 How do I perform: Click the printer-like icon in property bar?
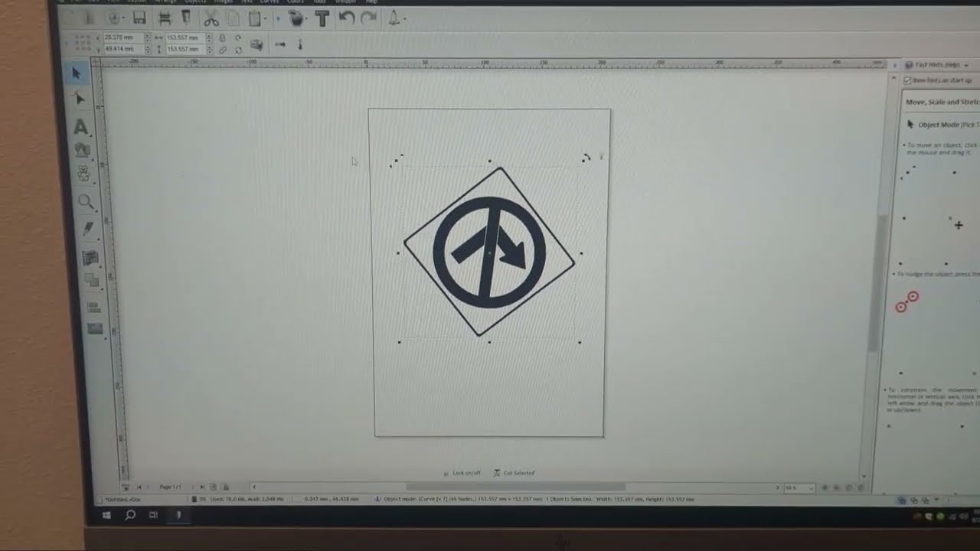(256, 44)
